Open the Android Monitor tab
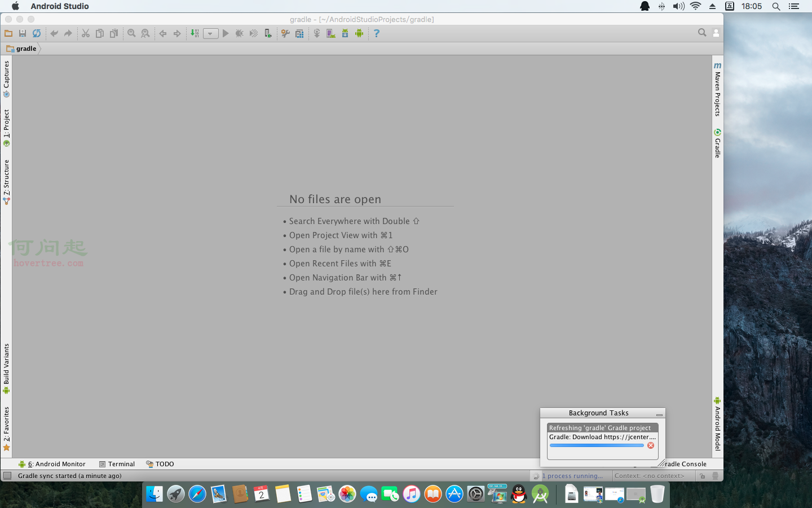 [x=52, y=464]
